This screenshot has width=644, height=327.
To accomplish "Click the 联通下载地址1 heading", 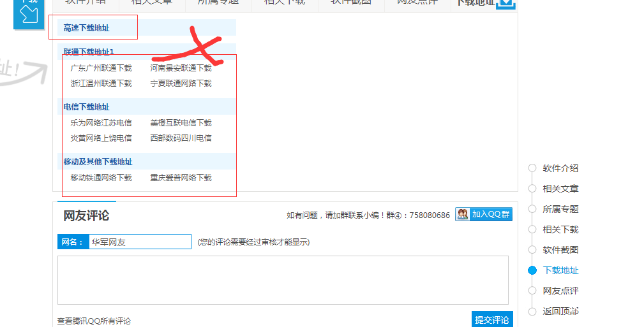I will [89, 52].
